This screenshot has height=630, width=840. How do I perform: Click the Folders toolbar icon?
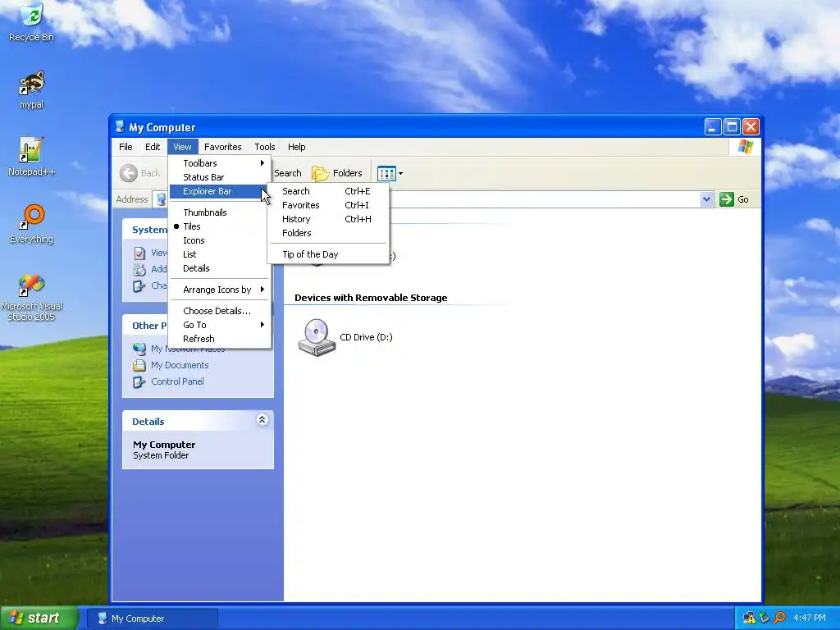click(x=321, y=173)
